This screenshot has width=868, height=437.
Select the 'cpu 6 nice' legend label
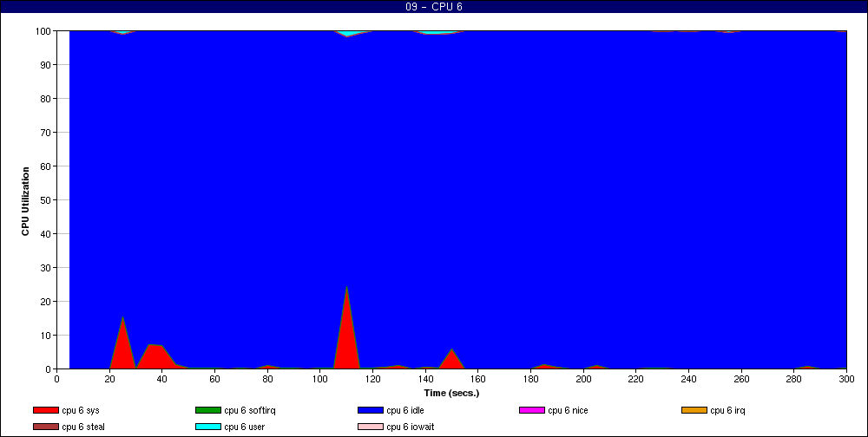[x=568, y=410]
